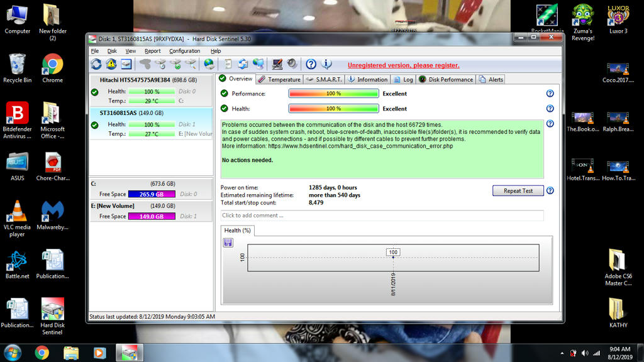Click the C: free space 265.9 GB bar

152,194
